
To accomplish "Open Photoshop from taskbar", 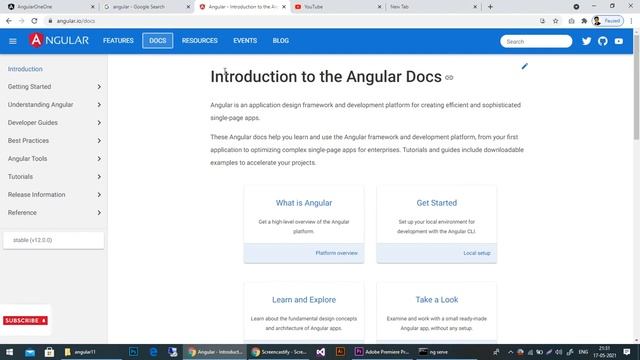I will (133, 352).
